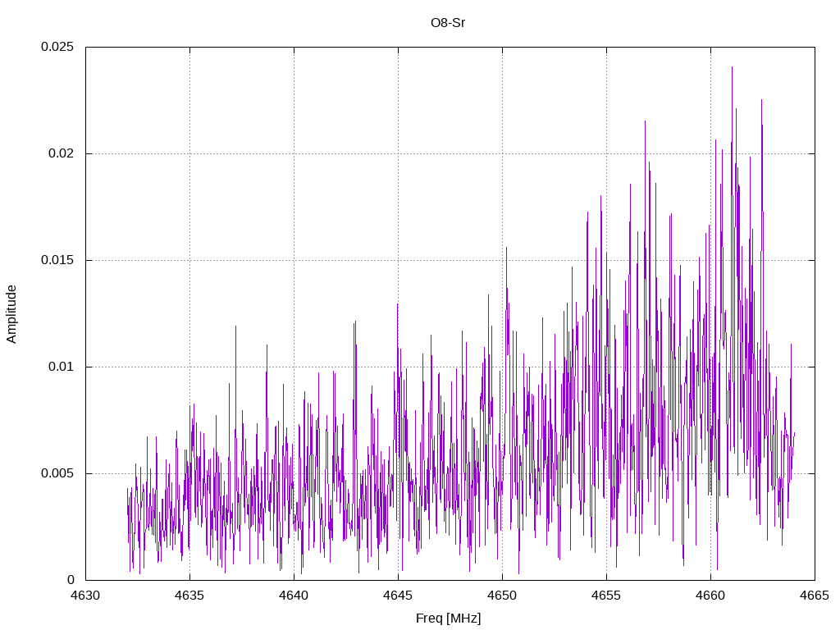Click y-axis tick label 0.01
Image resolution: width=840 pixels, height=630 pixels.
pos(61,367)
